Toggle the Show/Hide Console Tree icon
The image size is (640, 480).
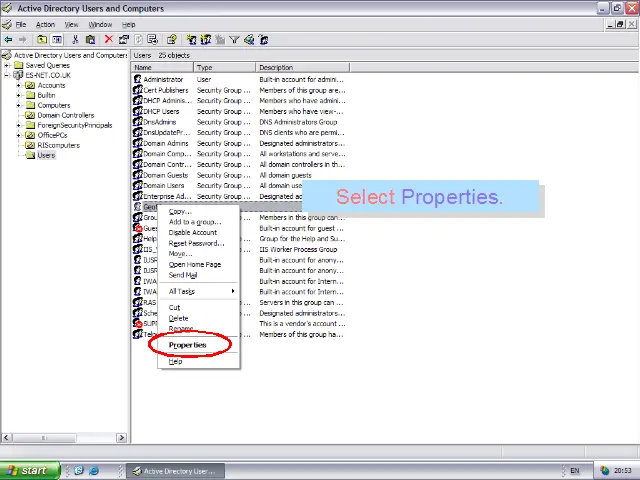(57, 40)
